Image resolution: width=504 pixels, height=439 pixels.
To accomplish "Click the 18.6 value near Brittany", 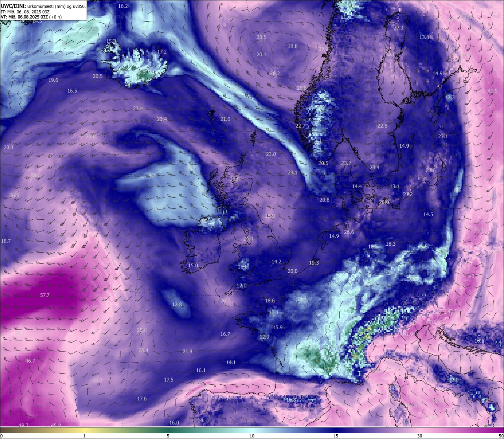I will [270, 301].
